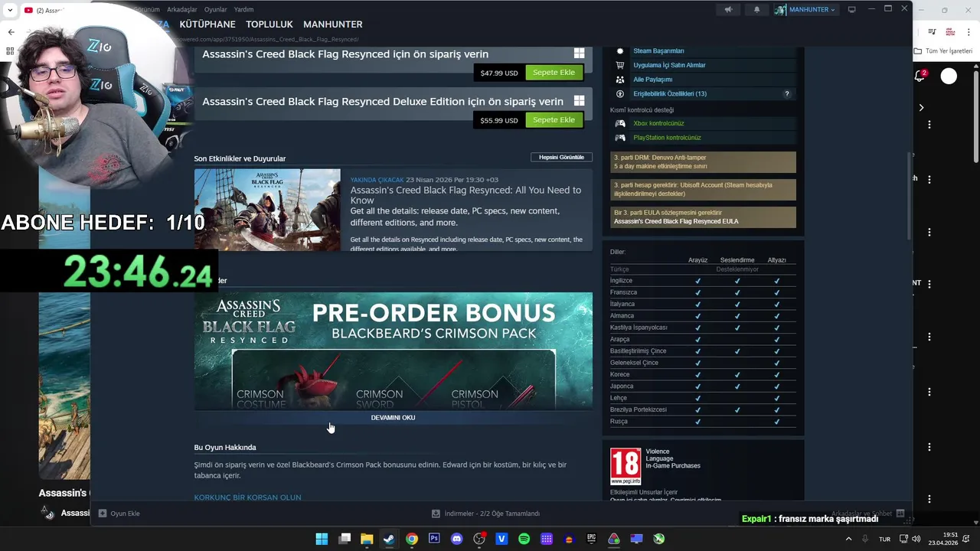Switch to the TOPLULUK tab
980x551 pixels.
pos(269,24)
